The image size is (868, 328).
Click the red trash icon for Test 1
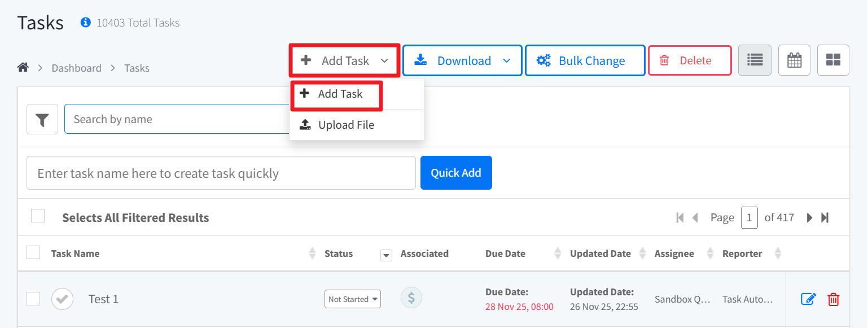point(833,299)
